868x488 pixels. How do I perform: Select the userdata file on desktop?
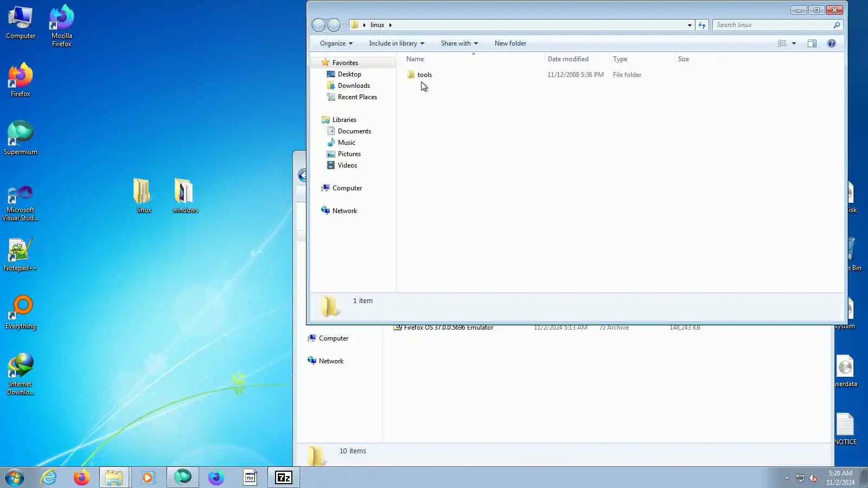[845, 371]
